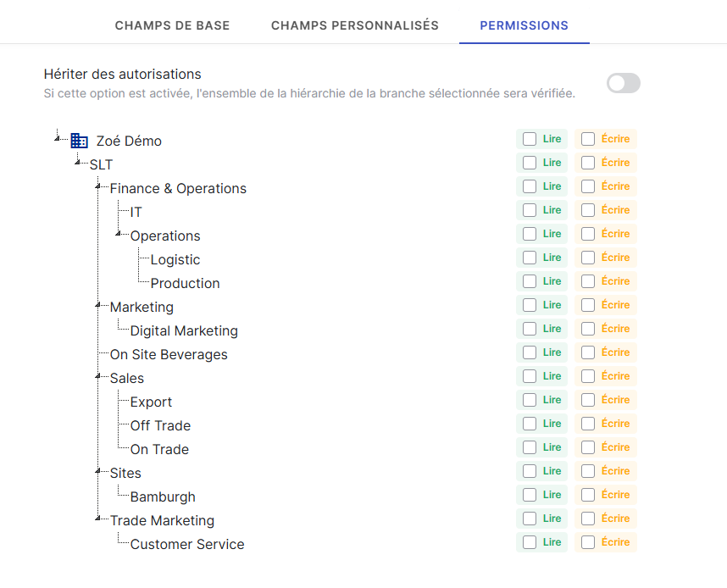Click the Zoé Démo company building icon
Screen dimensions: 727x588
(79, 141)
